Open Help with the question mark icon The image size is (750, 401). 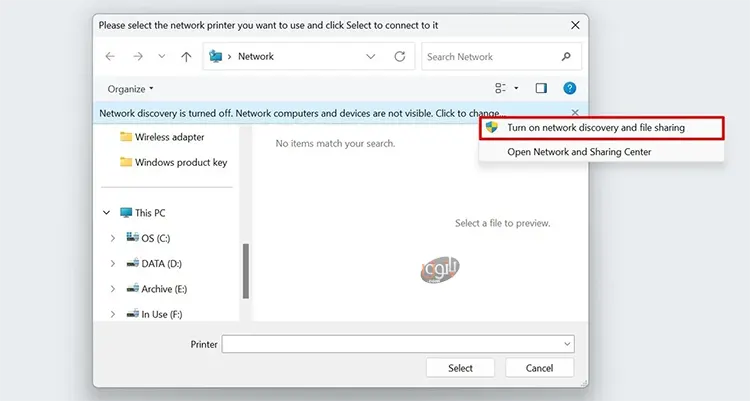point(569,88)
